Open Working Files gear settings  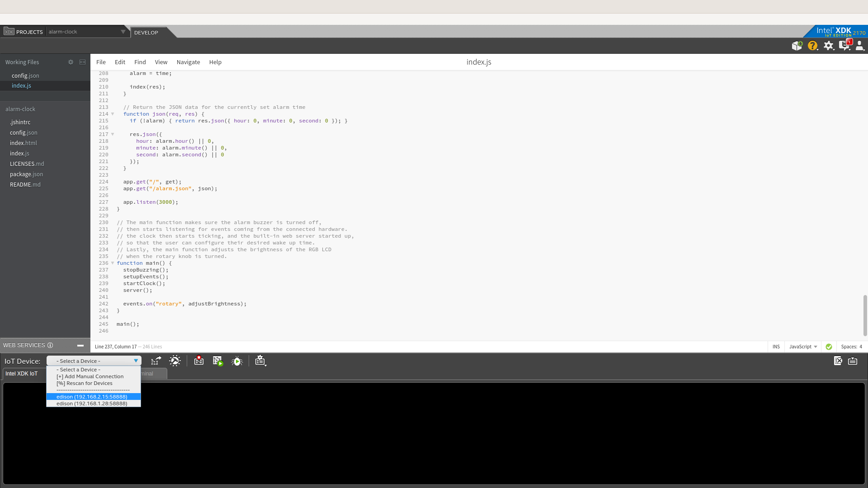click(71, 62)
